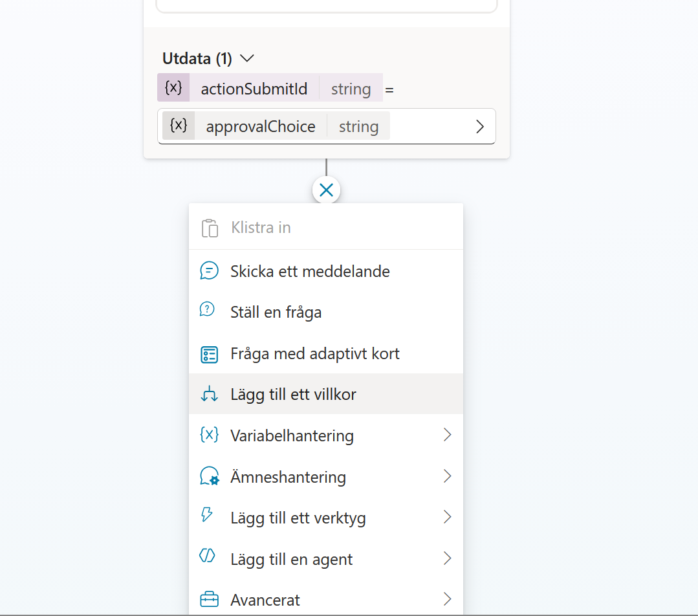Screen dimensions: 698x616
Task: Click the Utdata (1) heading
Action: pos(197,58)
